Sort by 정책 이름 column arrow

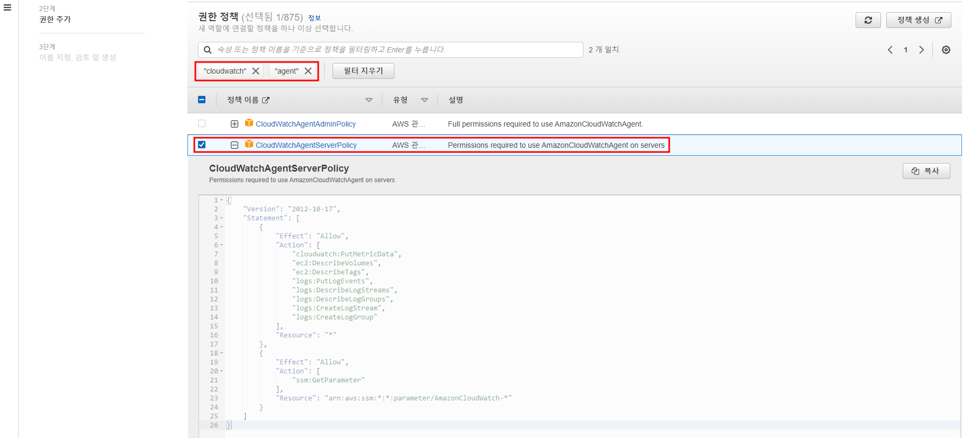[369, 100]
